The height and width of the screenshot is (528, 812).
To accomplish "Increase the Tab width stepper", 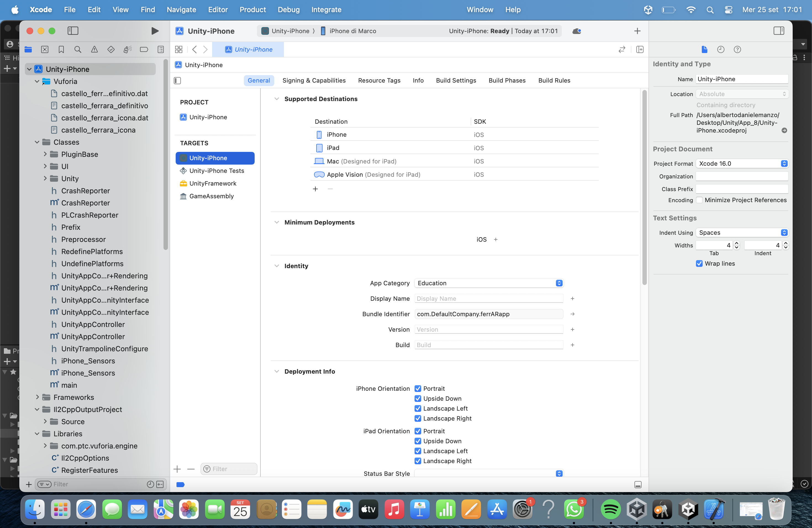I will point(737,243).
